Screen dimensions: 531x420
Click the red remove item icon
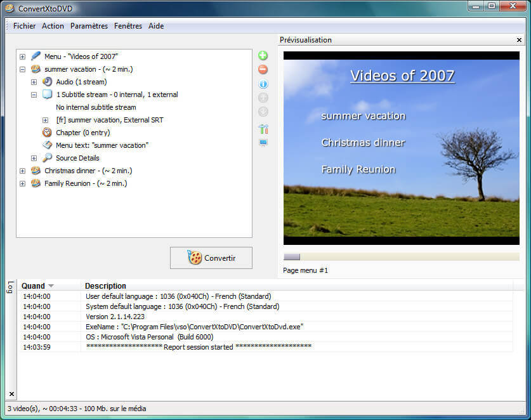[263, 70]
